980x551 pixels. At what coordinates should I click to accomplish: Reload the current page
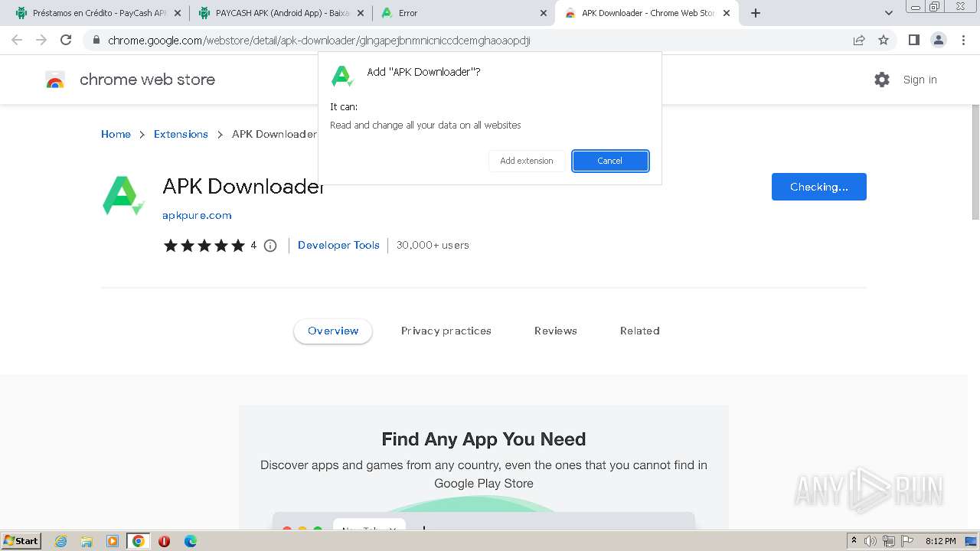click(66, 40)
